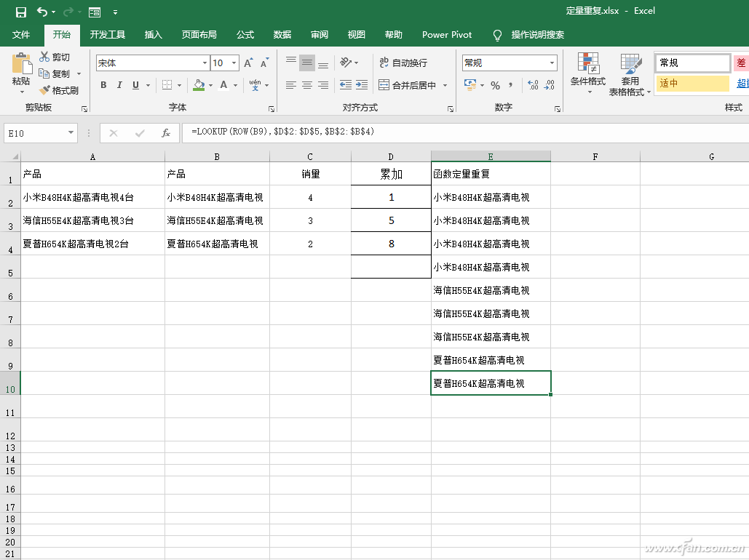Open fill color dropdown arrow

(210, 86)
